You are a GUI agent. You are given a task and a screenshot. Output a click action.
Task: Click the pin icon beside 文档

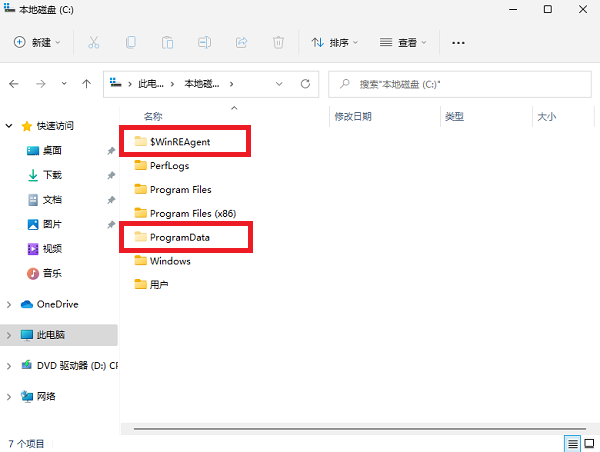(x=111, y=200)
